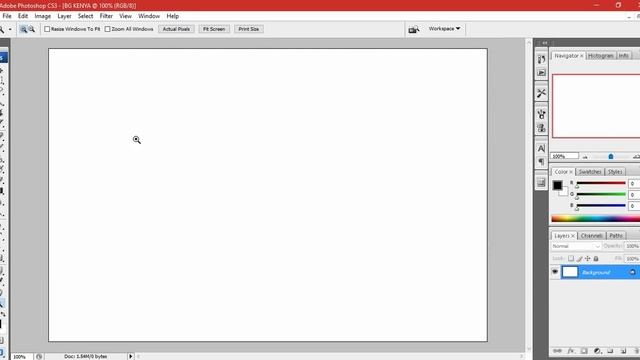Click the Navigator zoom slider handle

pos(611,157)
